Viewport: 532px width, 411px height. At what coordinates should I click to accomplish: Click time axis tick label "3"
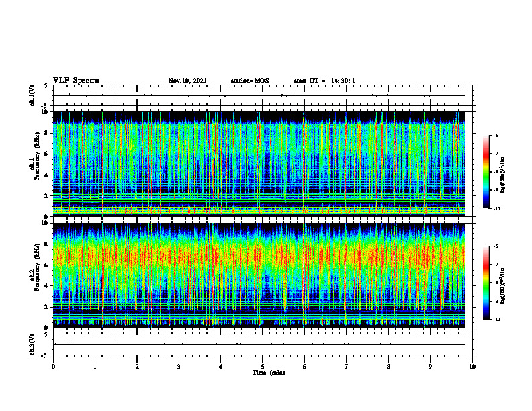pos(179,367)
